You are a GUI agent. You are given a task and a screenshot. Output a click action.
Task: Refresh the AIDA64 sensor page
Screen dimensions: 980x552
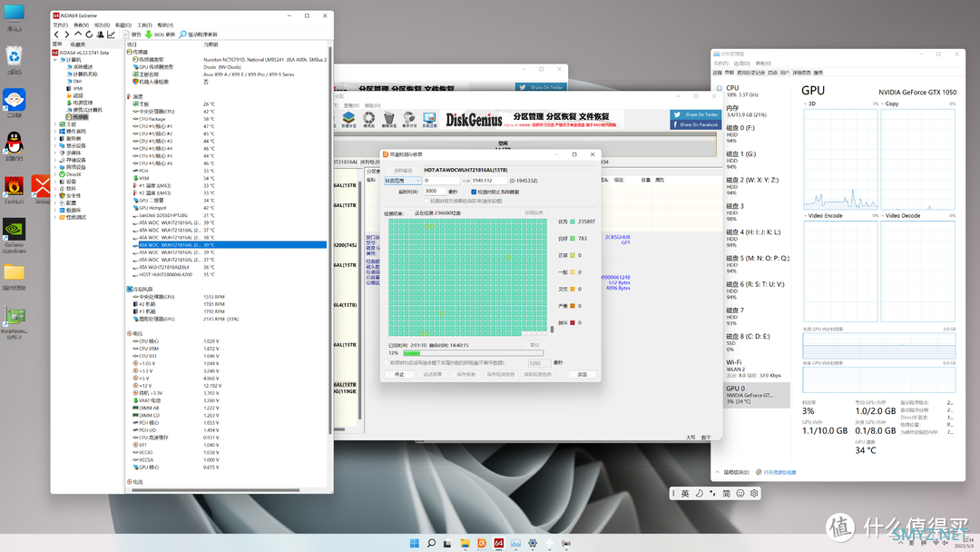point(89,34)
